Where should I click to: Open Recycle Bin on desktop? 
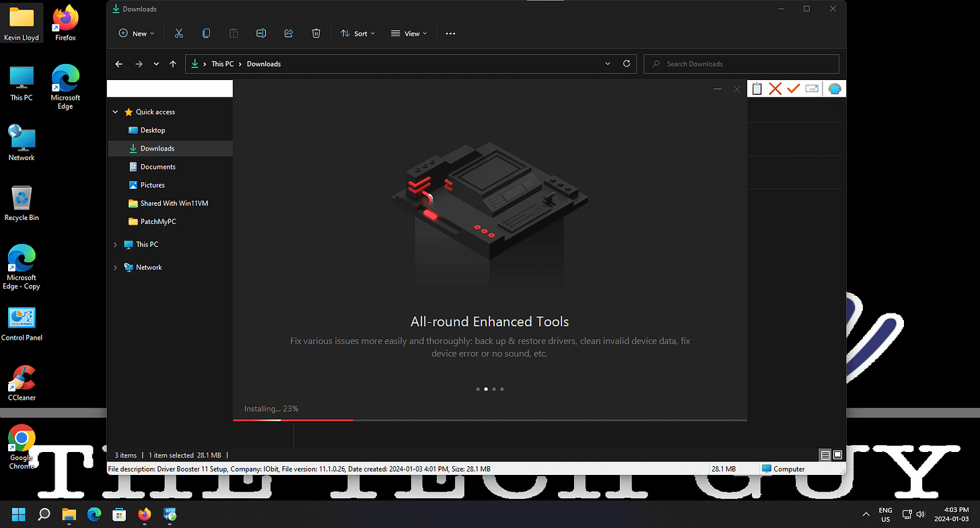click(x=22, y=203)
